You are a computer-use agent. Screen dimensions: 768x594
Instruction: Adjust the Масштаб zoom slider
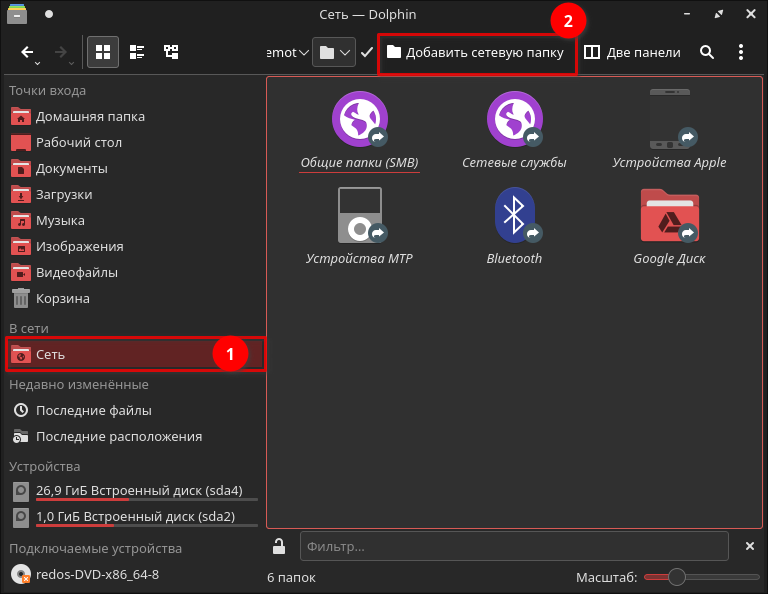click(677, 577)
